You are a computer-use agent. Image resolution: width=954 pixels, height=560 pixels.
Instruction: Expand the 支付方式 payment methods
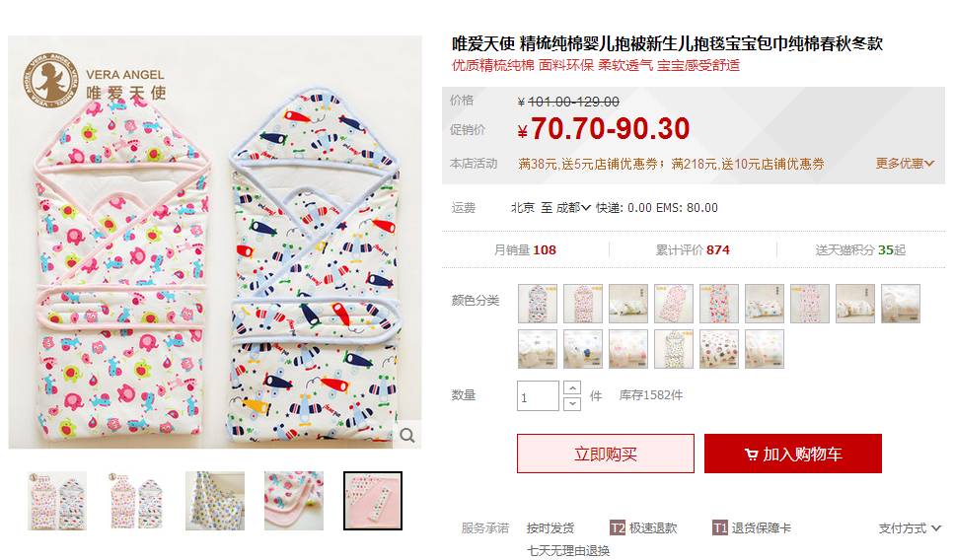(909, 528)
